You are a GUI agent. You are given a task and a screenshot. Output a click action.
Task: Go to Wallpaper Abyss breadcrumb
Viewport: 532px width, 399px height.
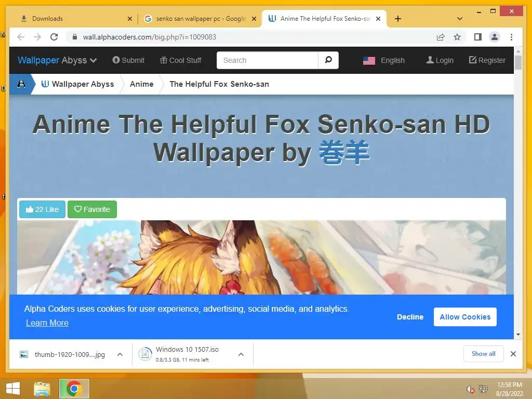pos(78,84)
